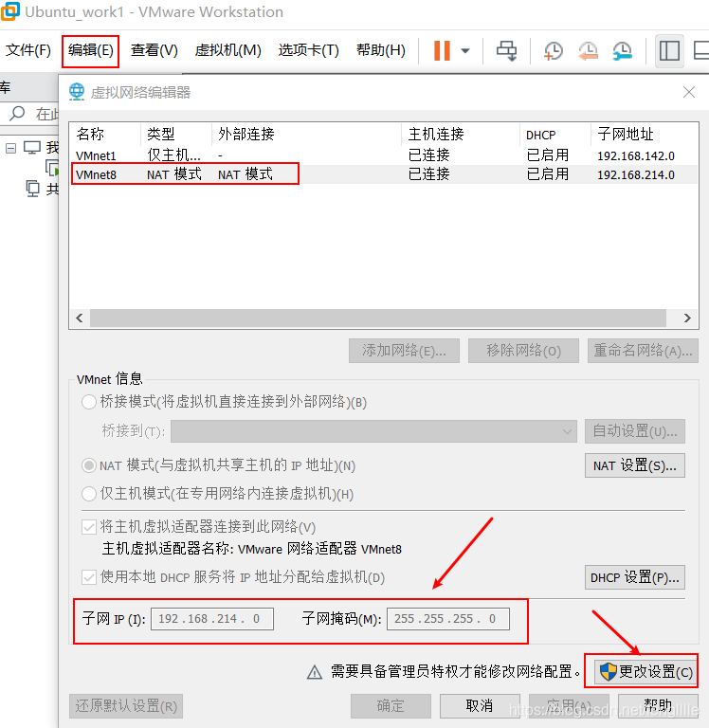The image size is (709, 728).
Task: Open the 帮助(H) menu
Action: (381, 50)
